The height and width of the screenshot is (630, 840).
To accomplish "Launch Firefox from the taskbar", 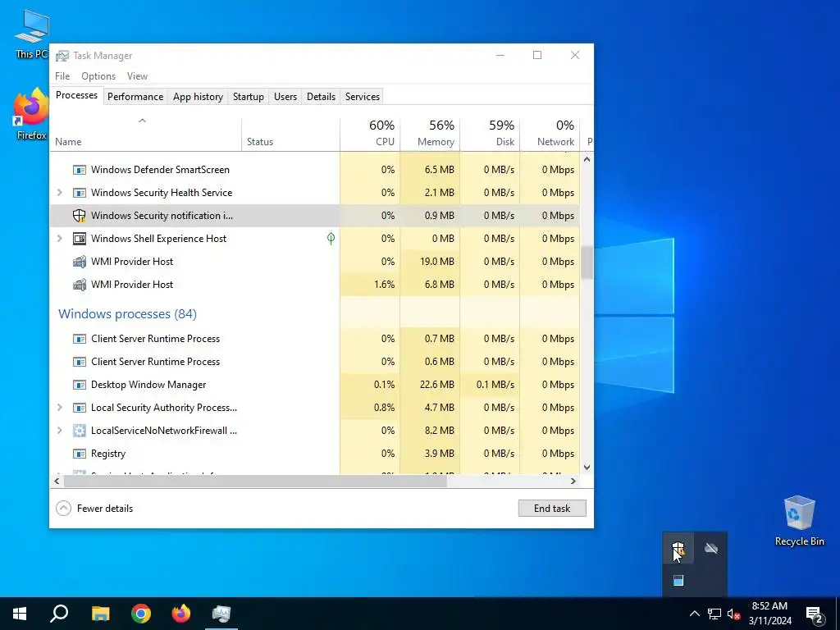I will tap(181, 614).
